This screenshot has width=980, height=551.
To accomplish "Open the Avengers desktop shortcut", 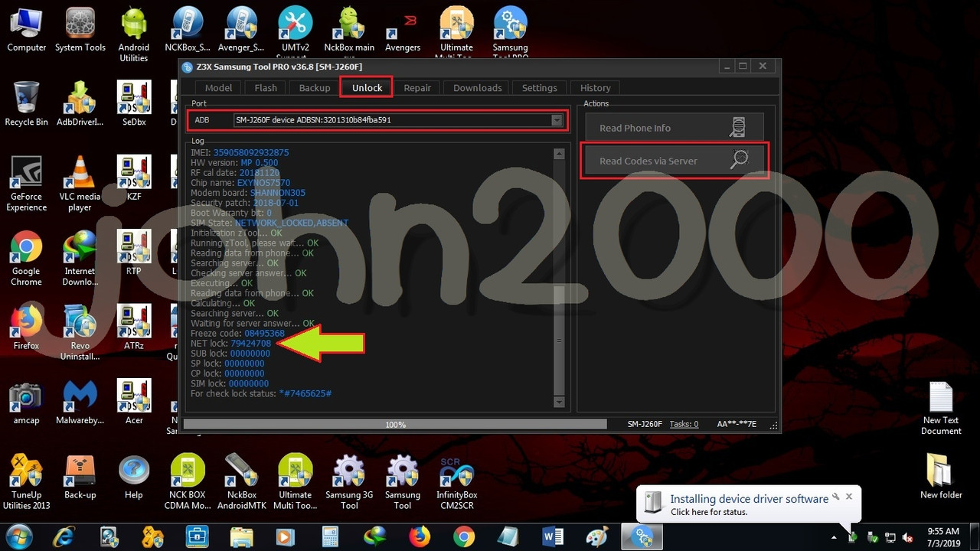I will (x=403, y=30).
